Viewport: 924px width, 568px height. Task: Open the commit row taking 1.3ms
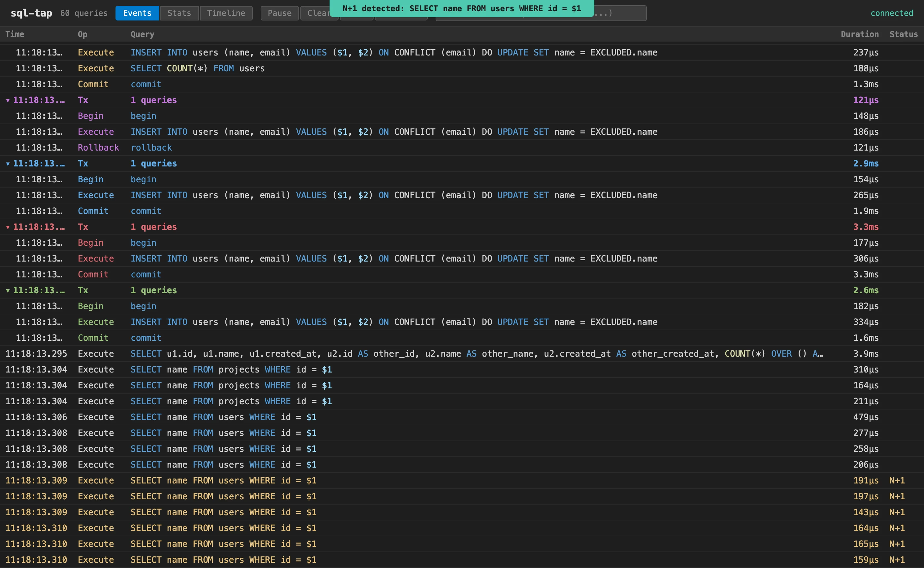pyautogui.click(x=462, y=84)
